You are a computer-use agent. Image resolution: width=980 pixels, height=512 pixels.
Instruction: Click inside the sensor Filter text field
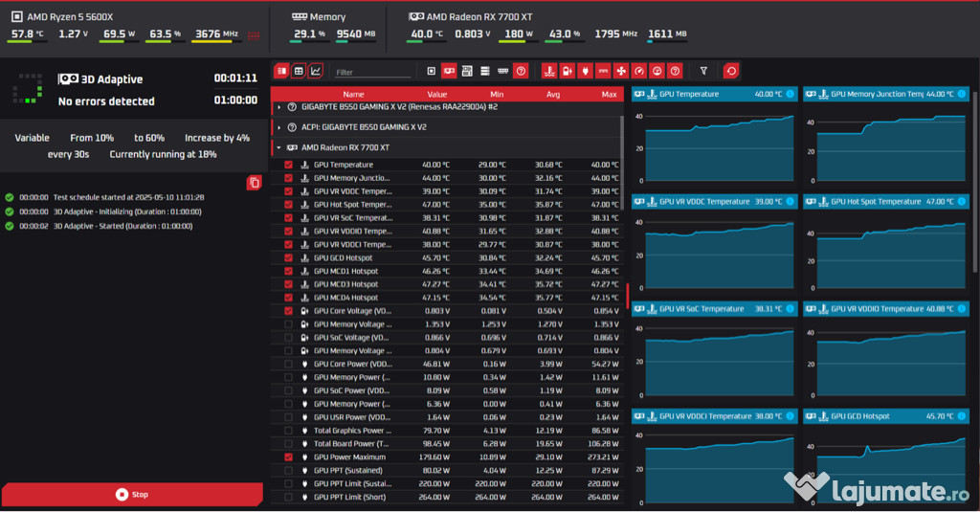(372, 72)
